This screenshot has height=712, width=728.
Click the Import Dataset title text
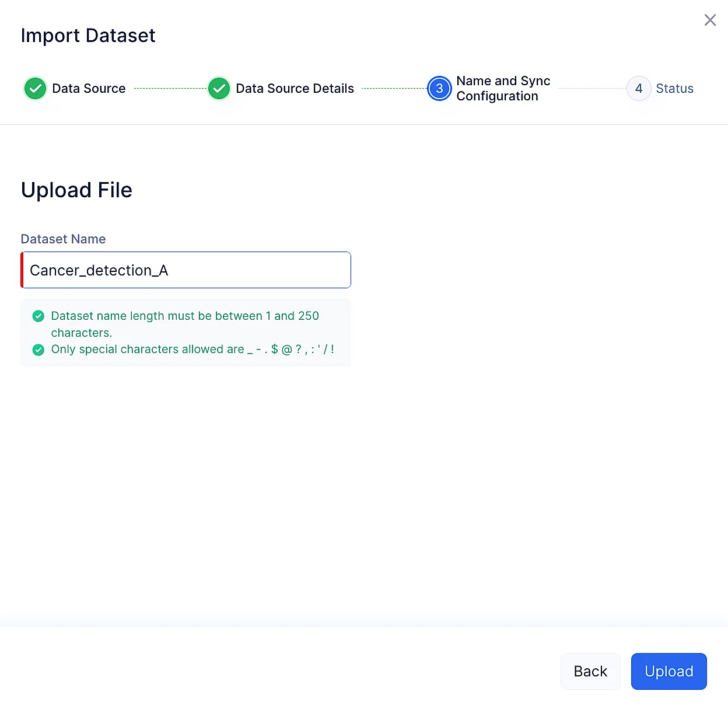[x=88, y=36]
